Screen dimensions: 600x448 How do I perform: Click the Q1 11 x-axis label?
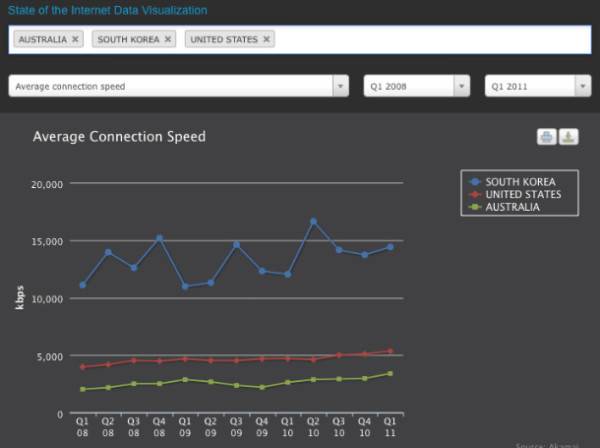[390, 427]
